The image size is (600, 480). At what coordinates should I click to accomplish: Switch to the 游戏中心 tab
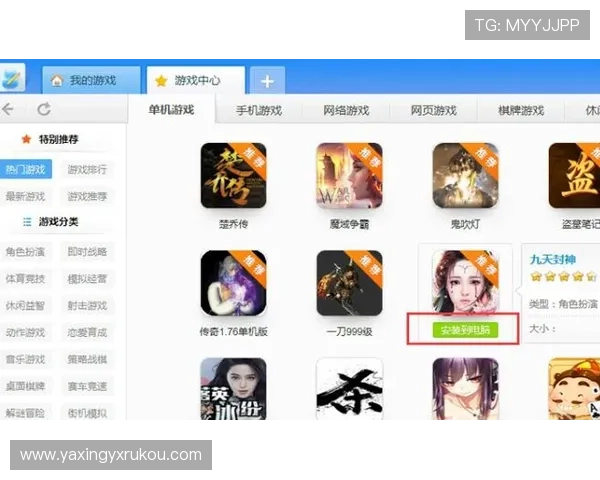196,80
